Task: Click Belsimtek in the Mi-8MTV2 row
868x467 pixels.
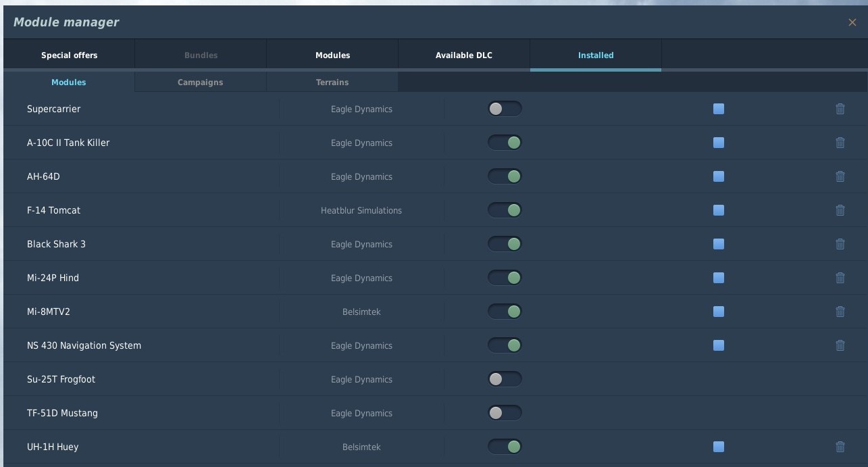Action: [x=361, y=312]
